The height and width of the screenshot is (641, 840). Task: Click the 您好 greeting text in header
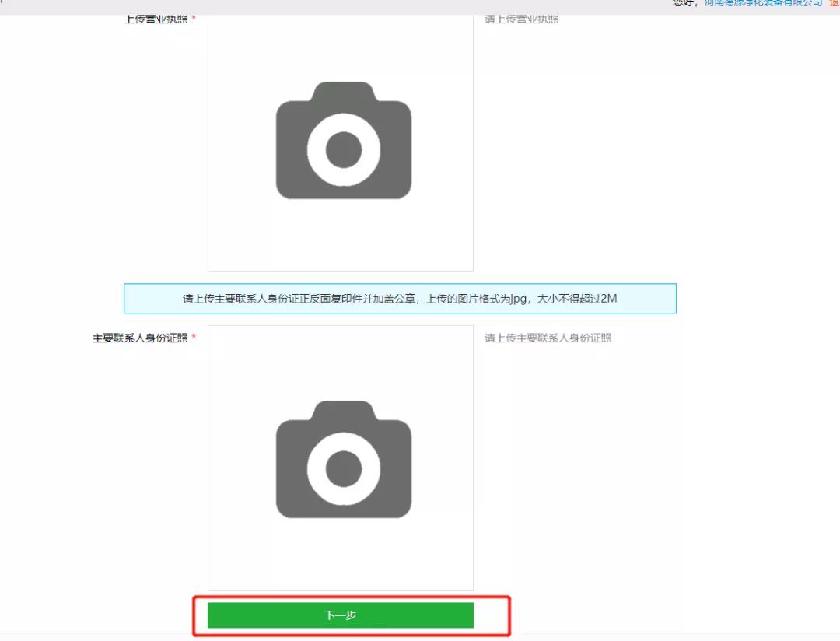[684, 3]
